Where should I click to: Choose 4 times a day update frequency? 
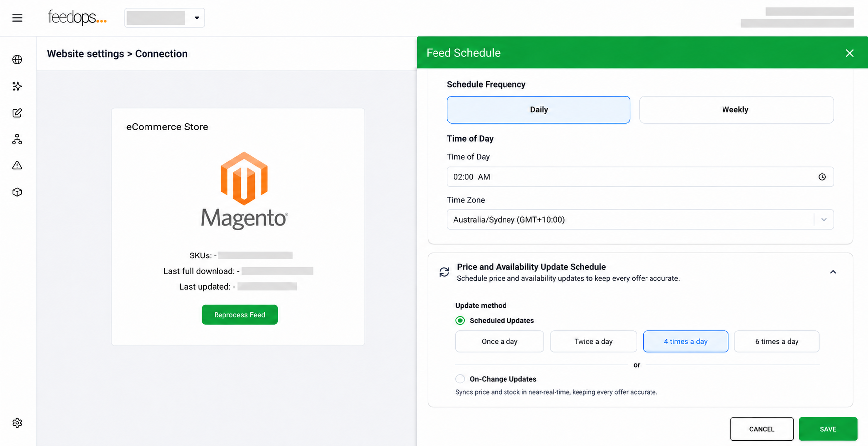[686, 341]
